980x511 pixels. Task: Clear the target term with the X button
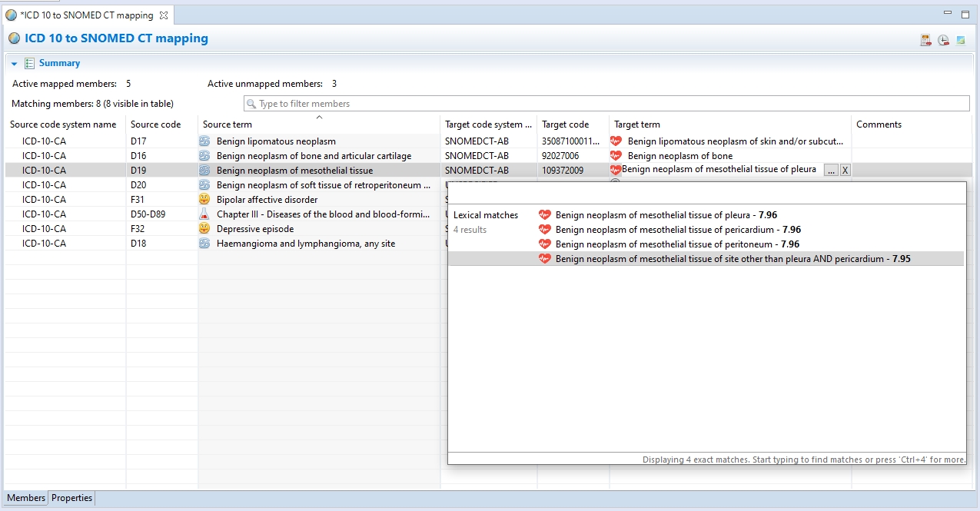coord(845,171)
